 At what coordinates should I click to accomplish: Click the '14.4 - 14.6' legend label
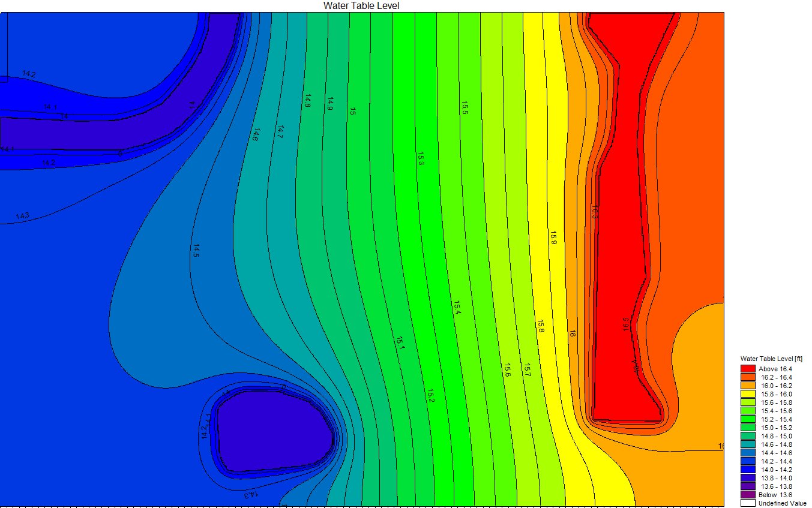point(777,453)
